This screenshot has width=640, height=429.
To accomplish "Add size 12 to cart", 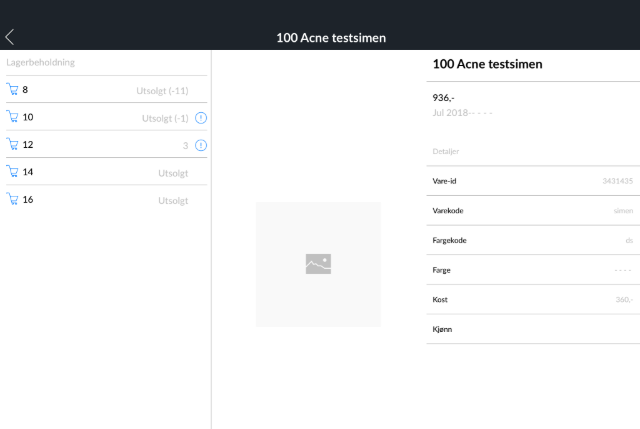I will pyautogui.click(x=12, y=144).
